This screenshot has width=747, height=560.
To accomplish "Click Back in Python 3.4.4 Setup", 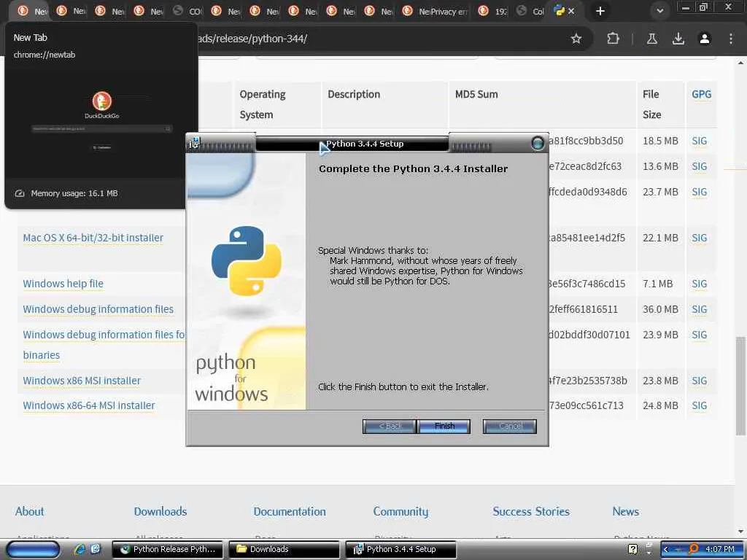I will tap(390, 426).
